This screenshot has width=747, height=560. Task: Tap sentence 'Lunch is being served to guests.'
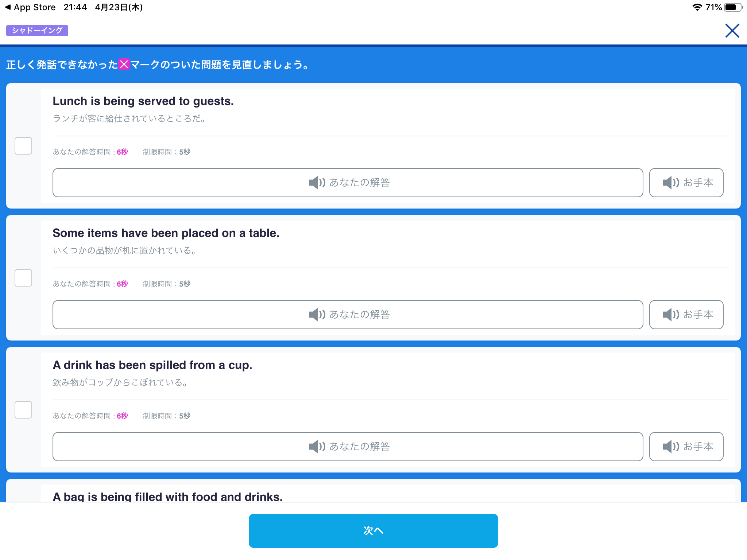click(143, 101)
